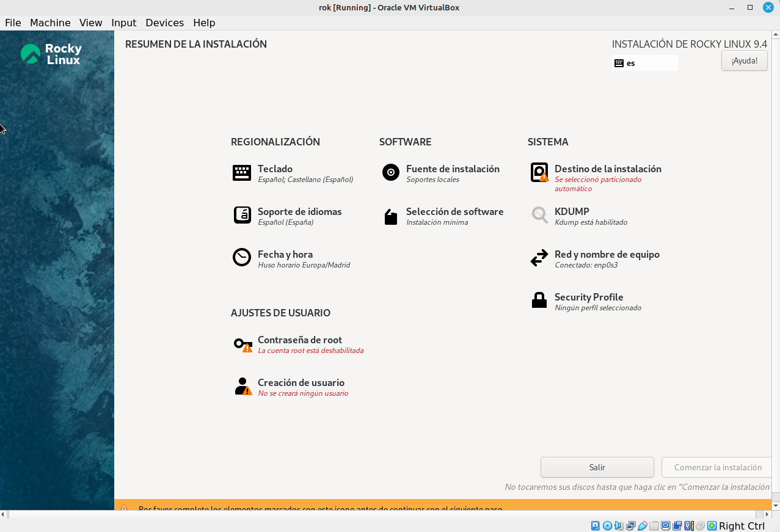Click the 'SOFTWARE' section heading
This screenshot has width=780, height=532.
coord(406,142)
